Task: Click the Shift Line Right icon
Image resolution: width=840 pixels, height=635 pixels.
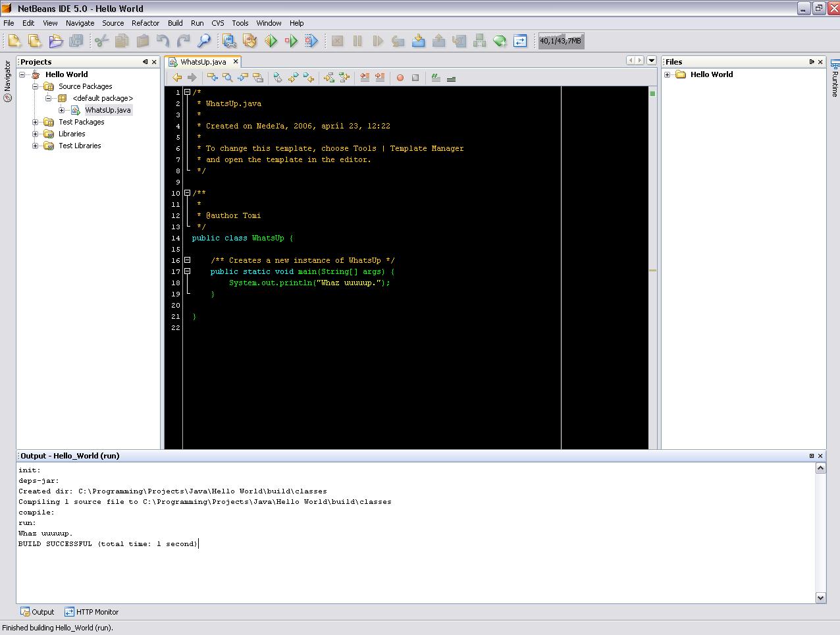Action: (380, 78)
